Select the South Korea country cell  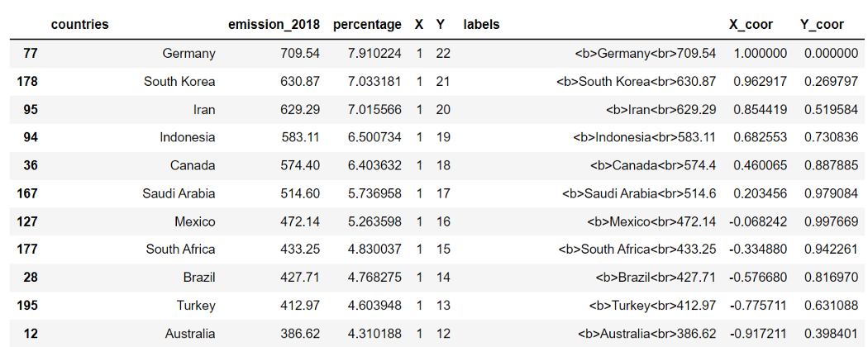coord(179,81)
